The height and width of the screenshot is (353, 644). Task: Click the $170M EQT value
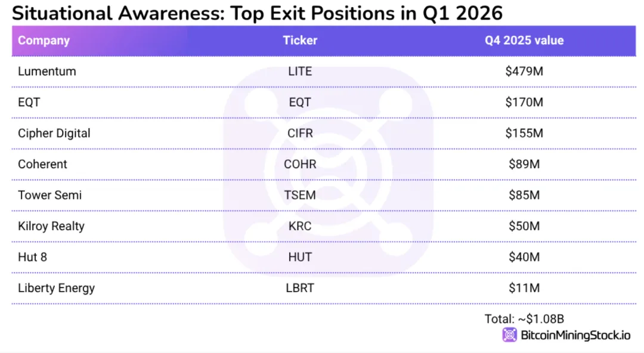pos(524,102)
